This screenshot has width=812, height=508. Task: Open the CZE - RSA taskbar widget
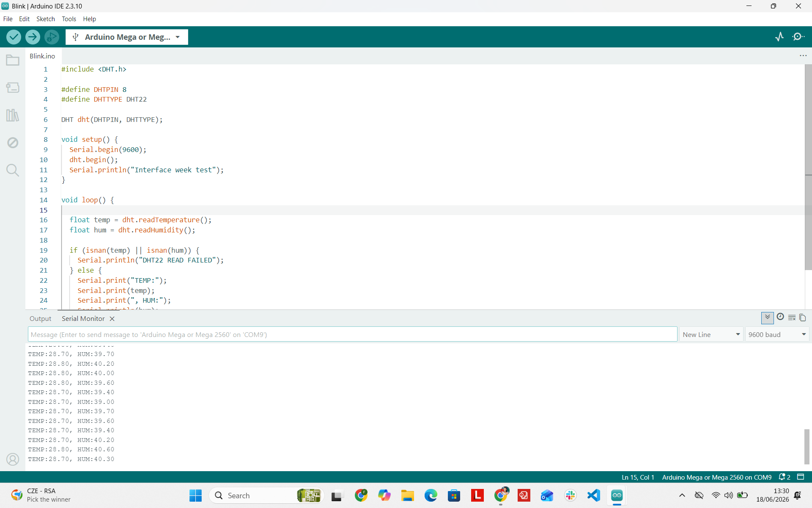[x=41, y=495]
